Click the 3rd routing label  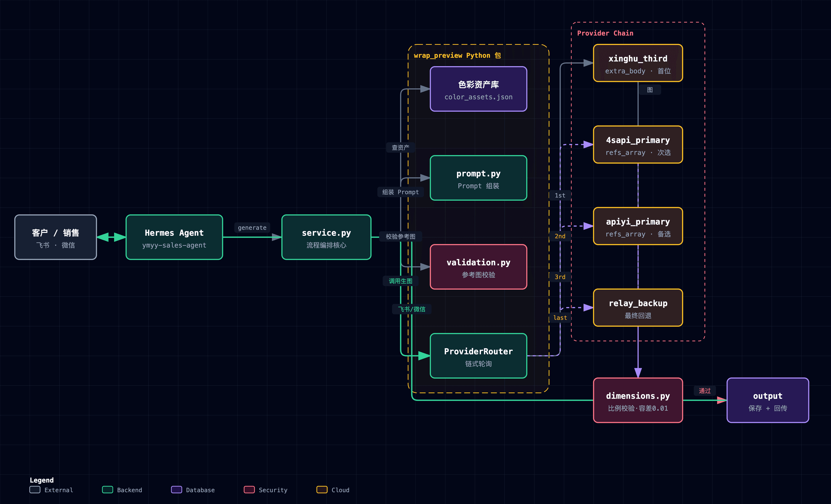560,277
